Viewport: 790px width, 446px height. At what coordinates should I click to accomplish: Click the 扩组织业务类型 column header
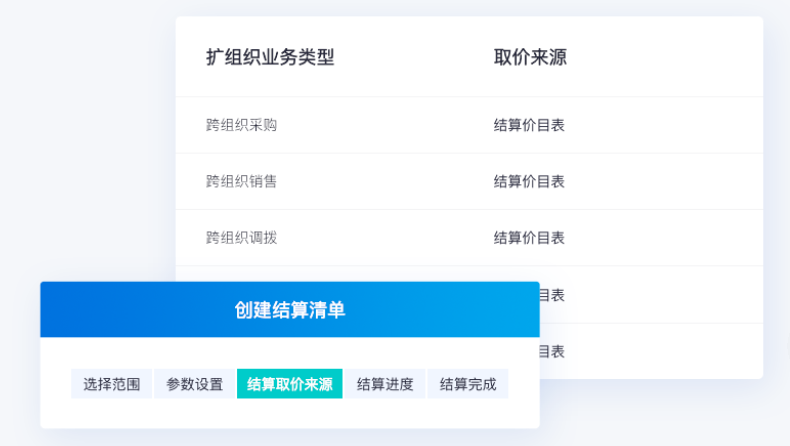pyautogui.click(x=270, y=57)
